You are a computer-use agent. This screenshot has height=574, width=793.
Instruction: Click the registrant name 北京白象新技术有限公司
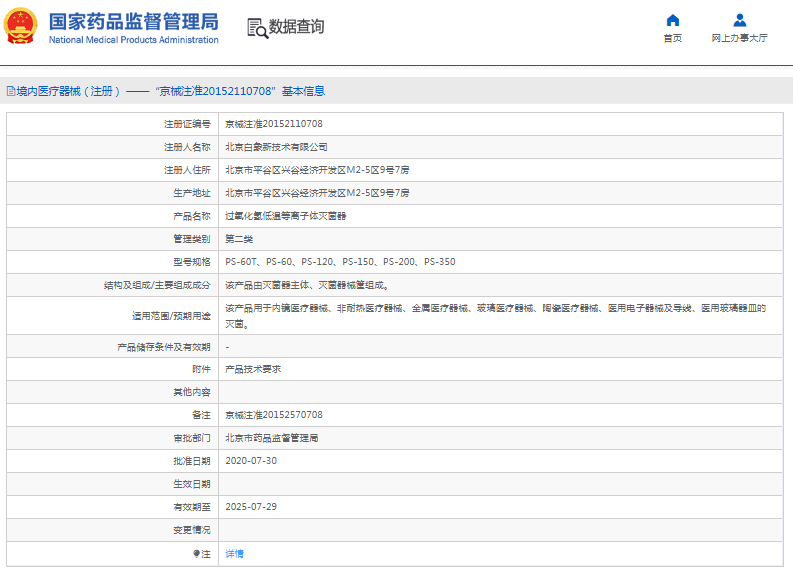point(276,147)
